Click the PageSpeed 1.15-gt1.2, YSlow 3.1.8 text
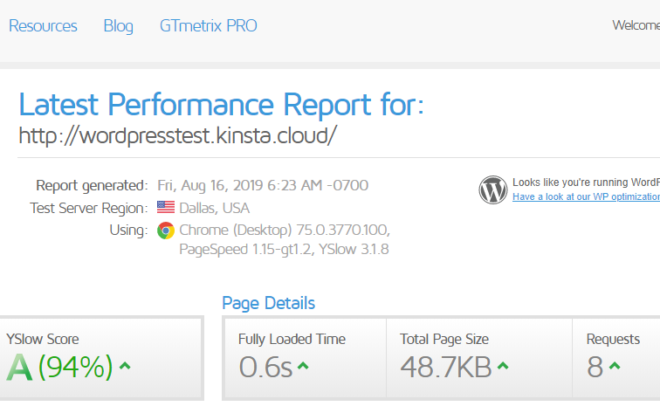The width and height of the screenshot is (660, 420). (284, 250)
